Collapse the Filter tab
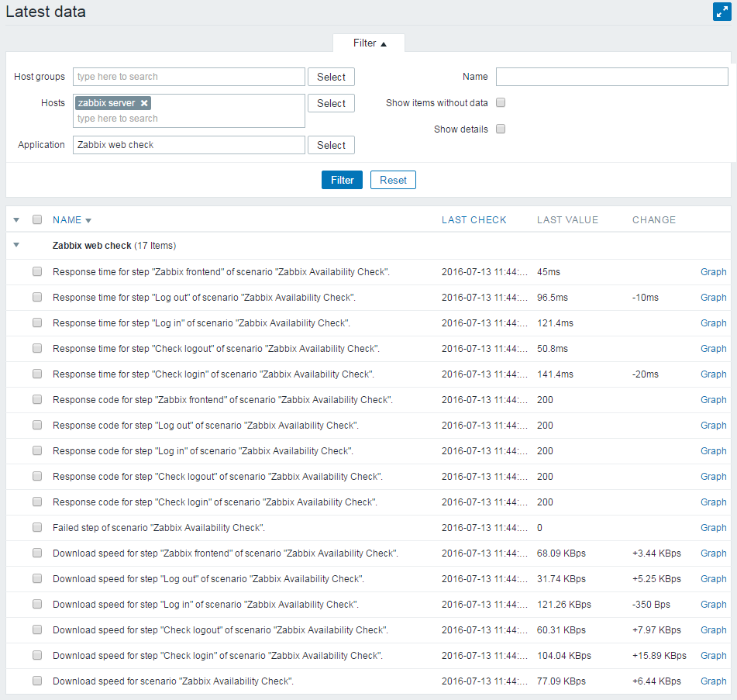 369,43
